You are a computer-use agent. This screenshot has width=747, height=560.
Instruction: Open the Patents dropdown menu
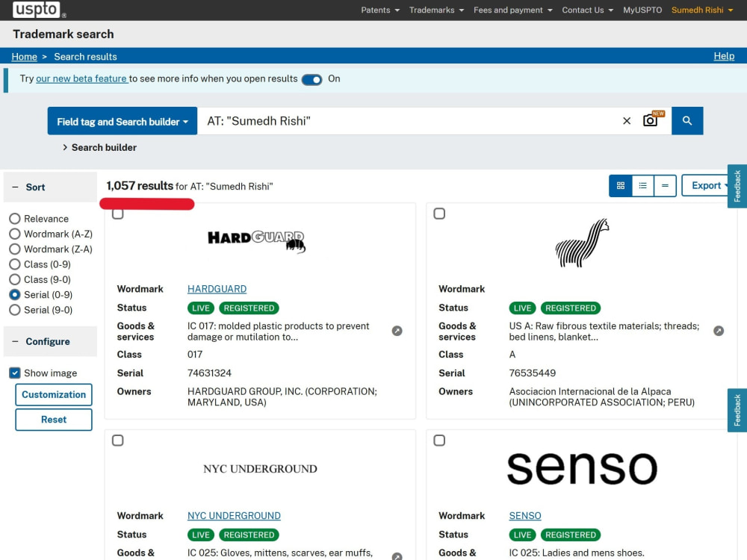tap(380, 10)
